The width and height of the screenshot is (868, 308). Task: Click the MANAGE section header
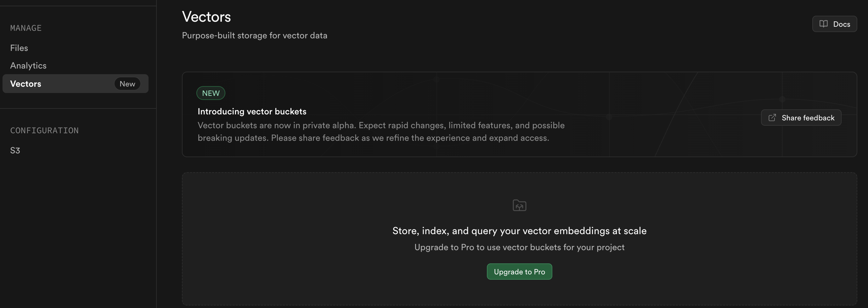pos(26,28)
